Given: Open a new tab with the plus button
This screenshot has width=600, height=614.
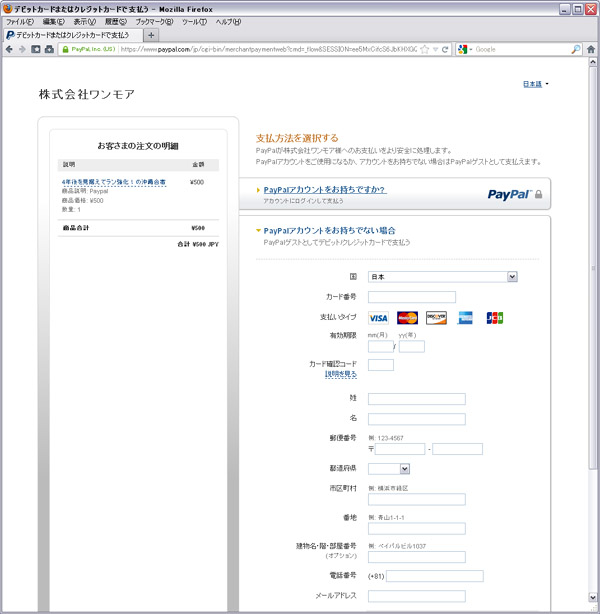Looking at the screenshot, I should [x=152, y=35].
